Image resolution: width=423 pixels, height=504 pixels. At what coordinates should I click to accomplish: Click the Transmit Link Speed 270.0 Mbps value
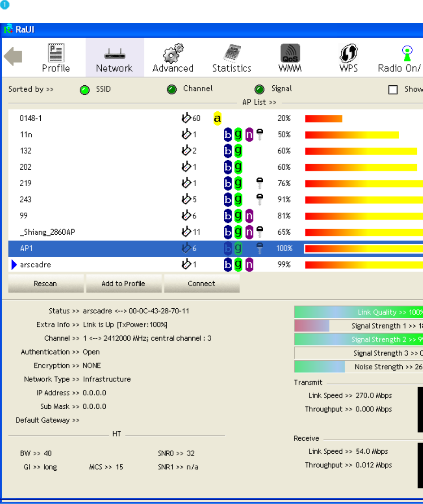click(x=374, y=395)
